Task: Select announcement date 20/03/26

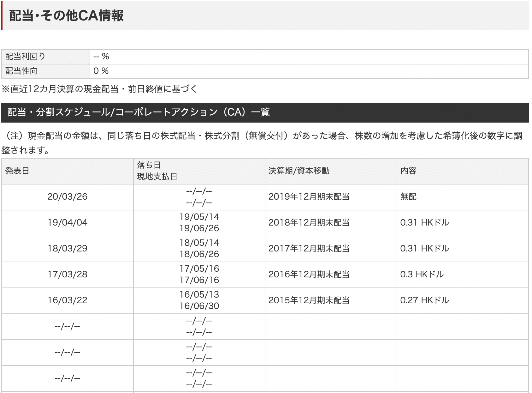Action: coord(68,197)
